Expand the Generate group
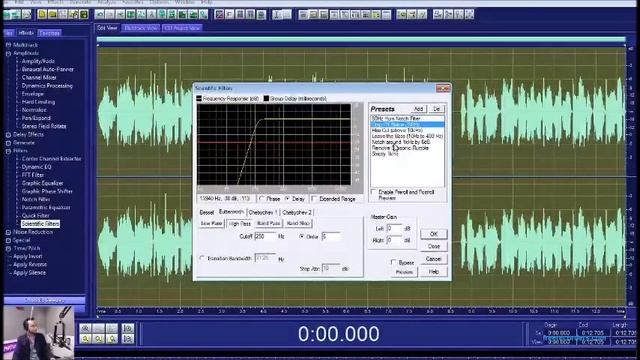640x360 pixels. pyautogui.click(x=8, y=143)
